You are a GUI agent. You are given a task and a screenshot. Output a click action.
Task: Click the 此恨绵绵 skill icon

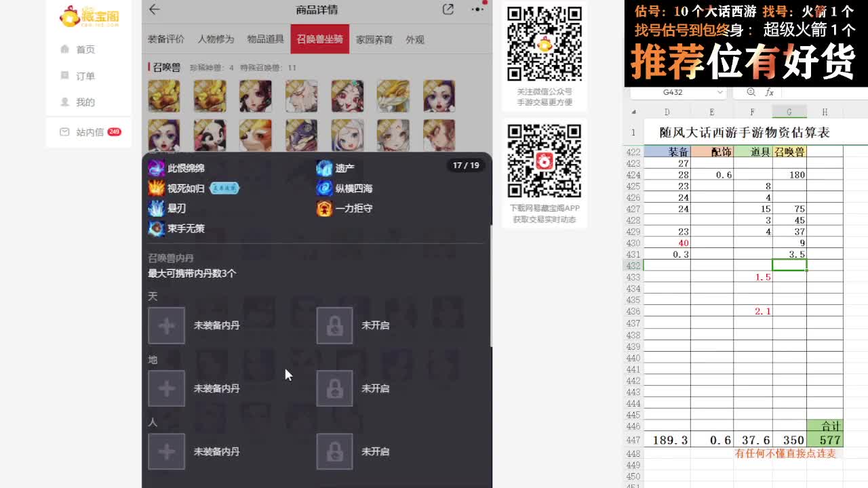pos(157,167)
